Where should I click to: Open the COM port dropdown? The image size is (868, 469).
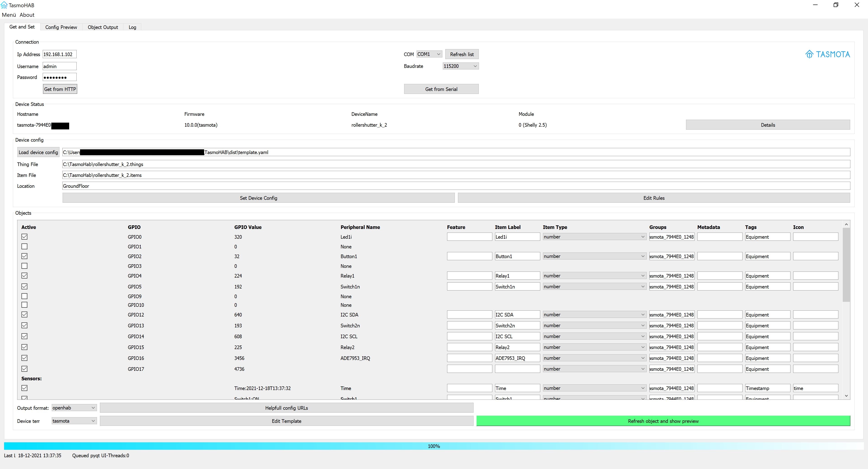click(429, 54)
